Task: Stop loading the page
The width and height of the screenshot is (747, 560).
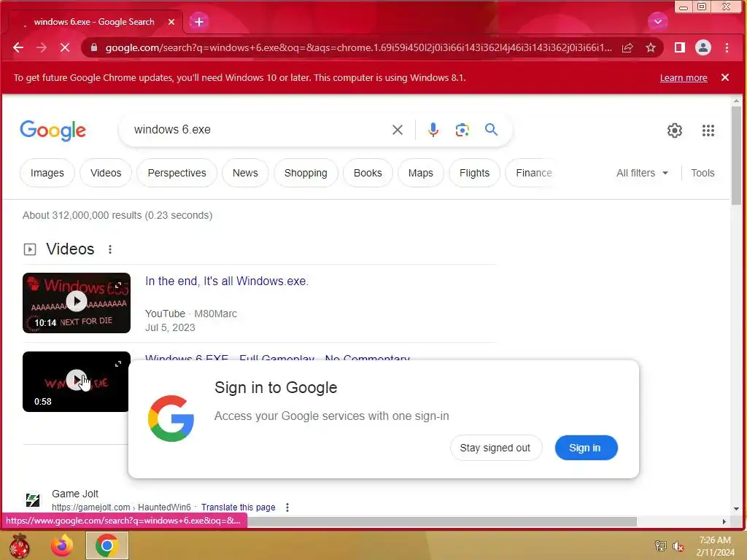Action: 65,47
